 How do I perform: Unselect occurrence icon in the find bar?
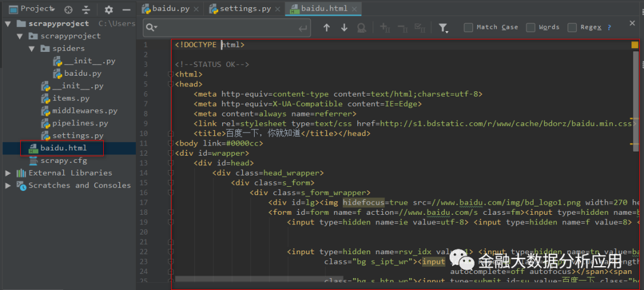pos(402,27)
